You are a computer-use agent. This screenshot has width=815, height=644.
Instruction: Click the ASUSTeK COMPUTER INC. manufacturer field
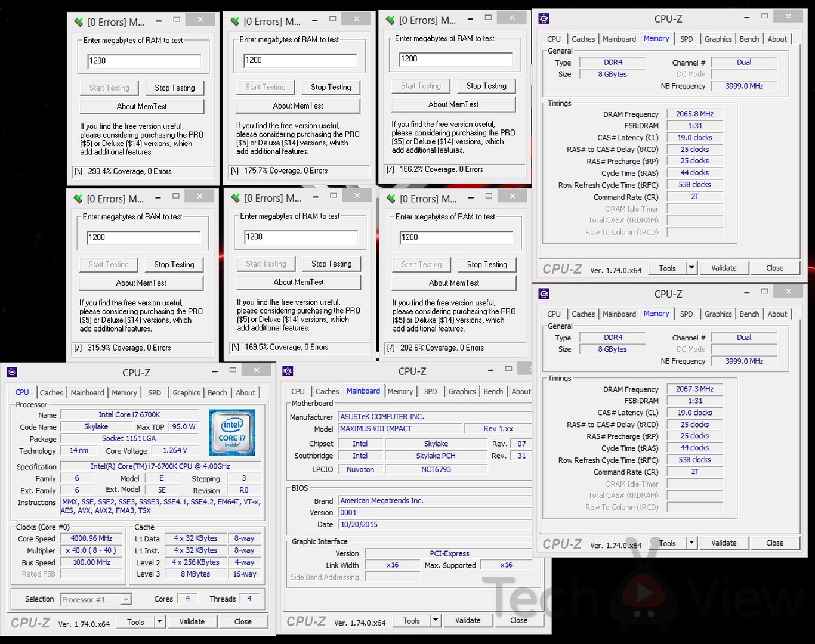click(x=435, y=416)
